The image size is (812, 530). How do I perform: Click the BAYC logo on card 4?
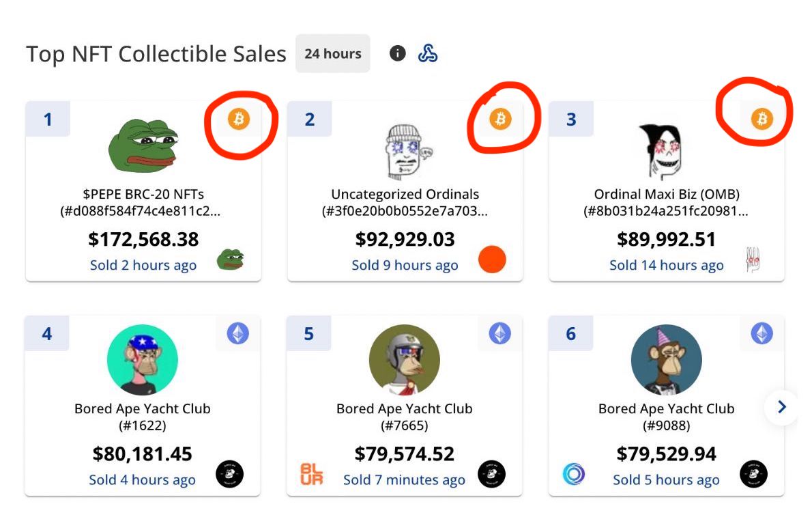(x=230, y=474)
